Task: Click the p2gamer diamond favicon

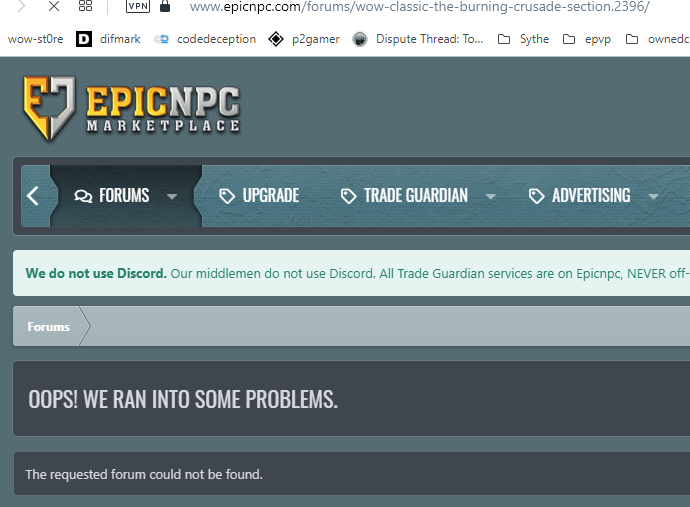Action: [x=276, y=39]
